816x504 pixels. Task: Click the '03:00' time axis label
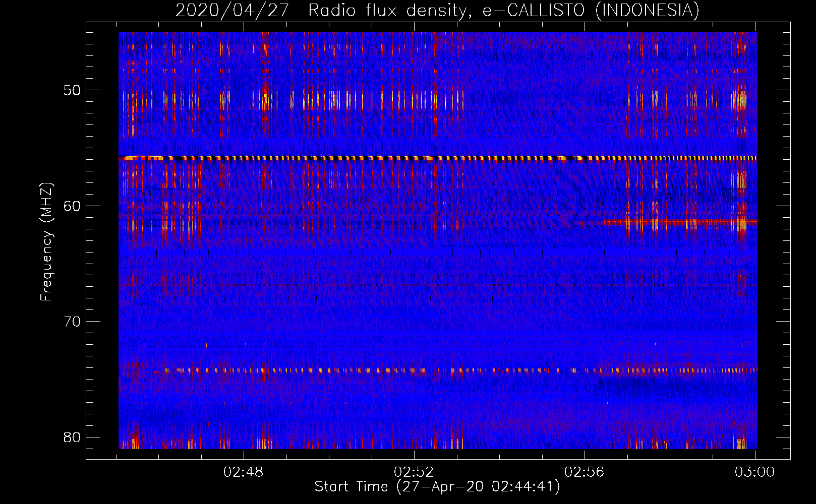(x=754, y=472)
